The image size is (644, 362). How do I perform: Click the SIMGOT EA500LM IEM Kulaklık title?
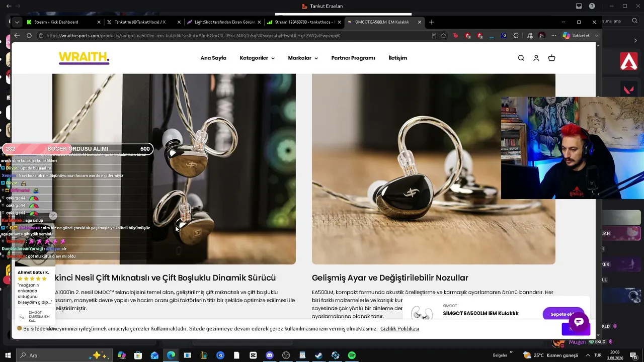[x=480, y=313]
